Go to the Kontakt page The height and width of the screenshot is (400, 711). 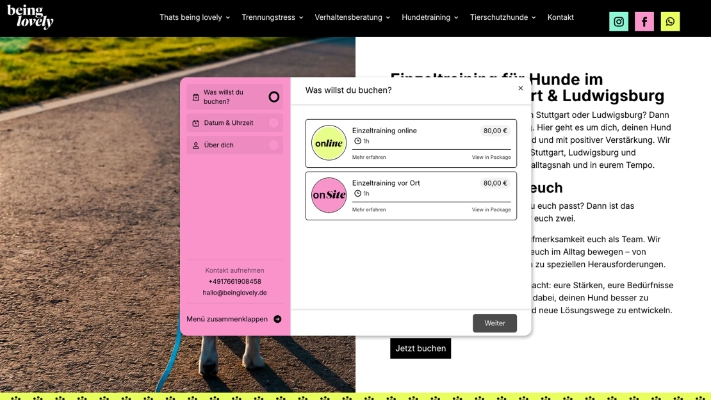pyautogui.click(x=560, y=17)
